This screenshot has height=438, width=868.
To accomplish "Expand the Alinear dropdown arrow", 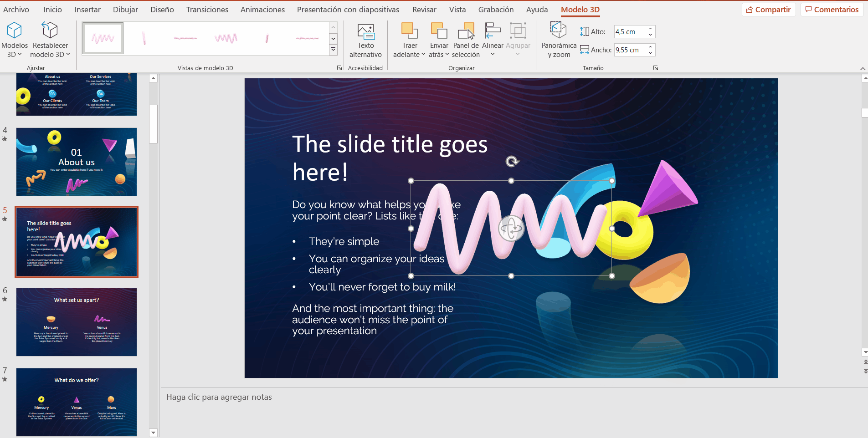I will click(x=493, y=55).
